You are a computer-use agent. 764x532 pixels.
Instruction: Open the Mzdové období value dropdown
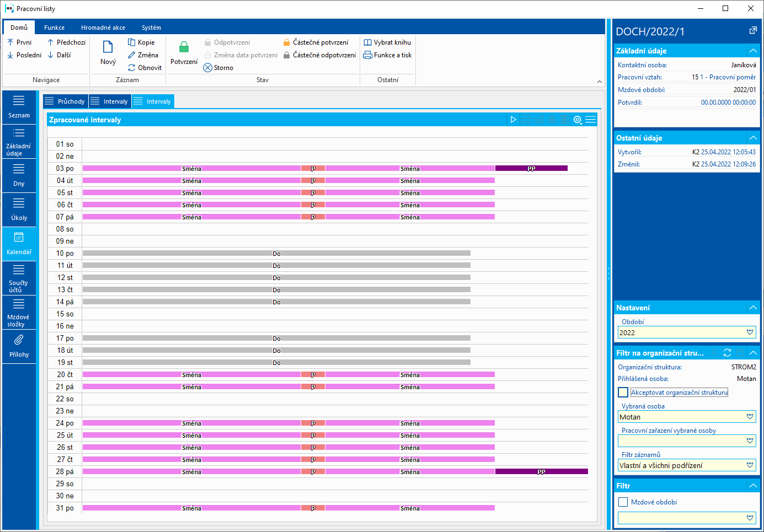click(x=750, y=518)
